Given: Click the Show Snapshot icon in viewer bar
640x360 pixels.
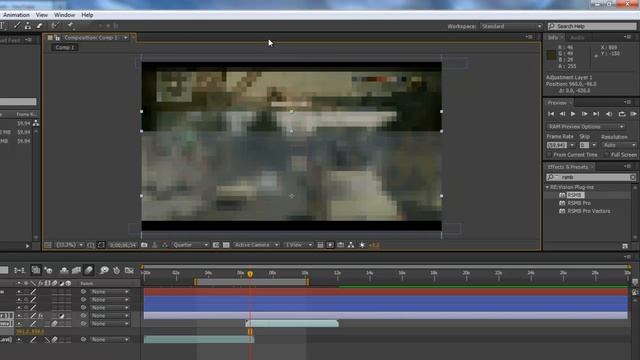Looking at the screenshot, I should pos(155,245).
